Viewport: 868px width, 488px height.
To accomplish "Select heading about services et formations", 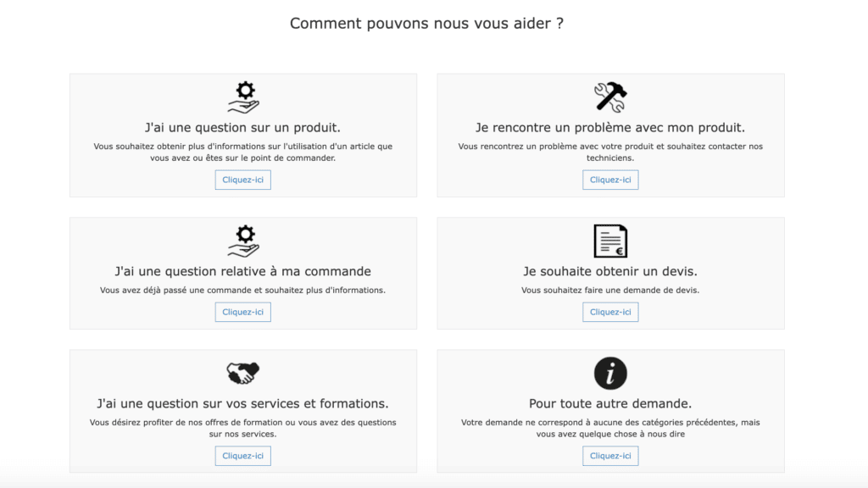I will 242,403.
